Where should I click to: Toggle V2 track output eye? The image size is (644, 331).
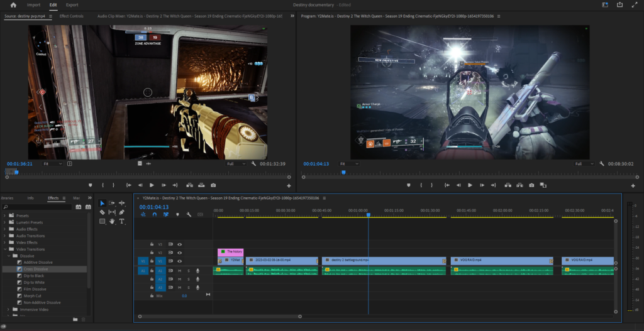(179, 252)
